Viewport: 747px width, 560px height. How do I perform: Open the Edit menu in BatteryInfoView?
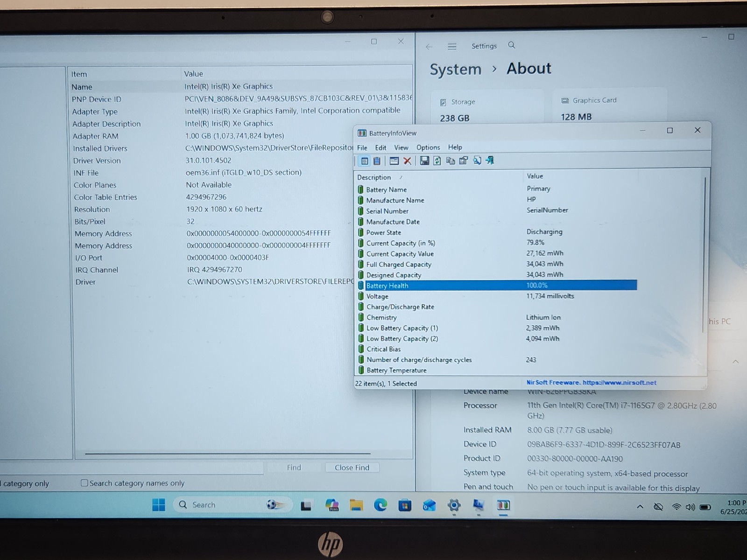point(381,147)
